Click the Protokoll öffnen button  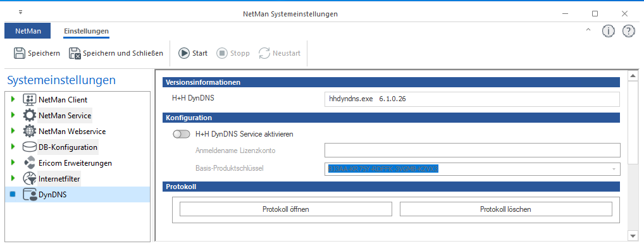tap(286, 209)
